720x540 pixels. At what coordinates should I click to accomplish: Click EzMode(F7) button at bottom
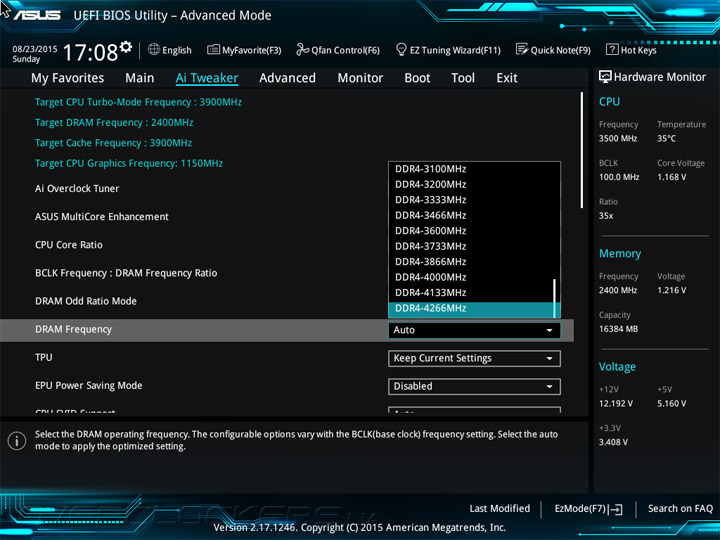[x=588, y=509]
